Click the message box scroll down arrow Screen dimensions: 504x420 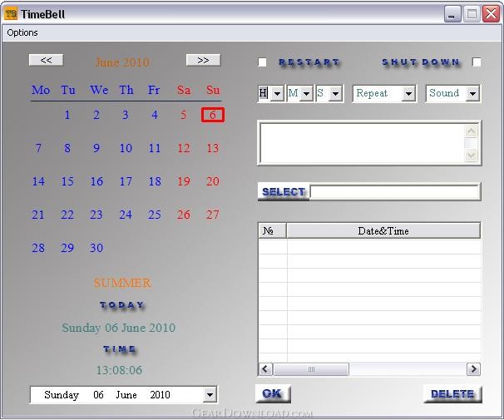point(471,156)
